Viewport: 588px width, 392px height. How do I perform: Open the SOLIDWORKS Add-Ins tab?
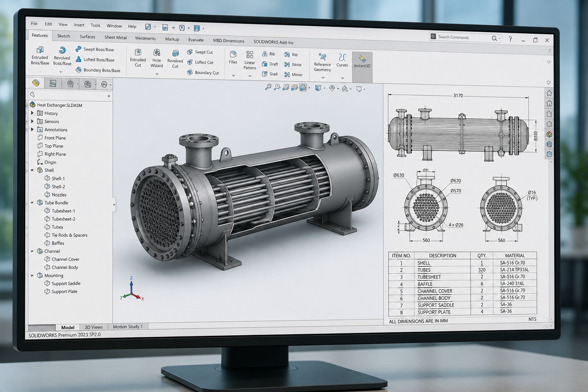coord(273,42)
